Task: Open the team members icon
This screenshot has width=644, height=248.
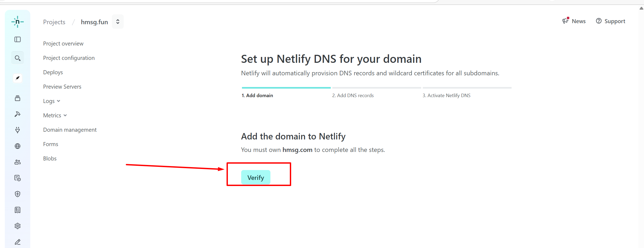Action: [18, 162]
